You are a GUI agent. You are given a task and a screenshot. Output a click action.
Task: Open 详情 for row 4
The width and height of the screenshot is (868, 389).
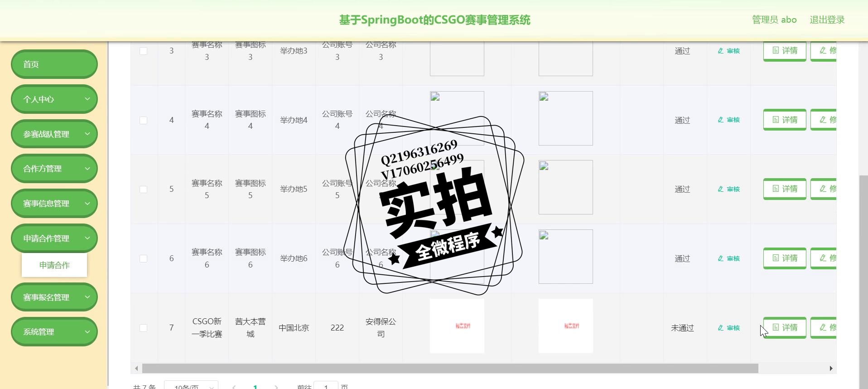[785, 120]
